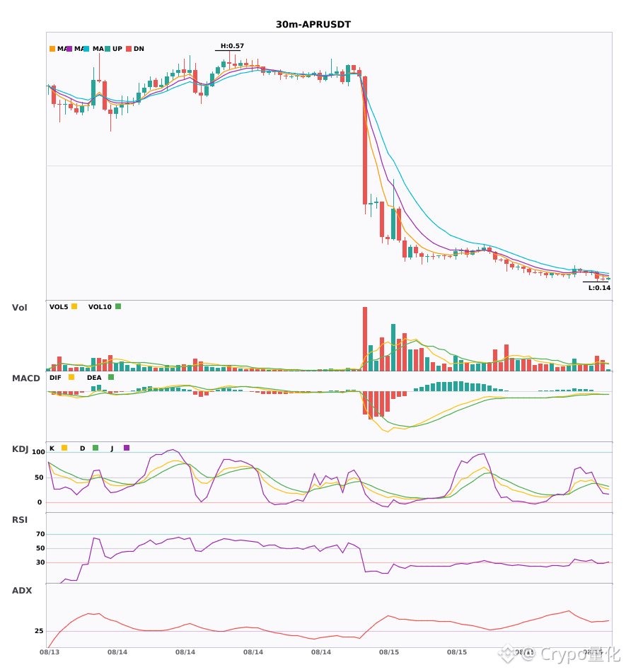Click the KDJ 0 axis value
This screenshot has height=672, width=626.
pyautogui.click(x=40, y=502)
